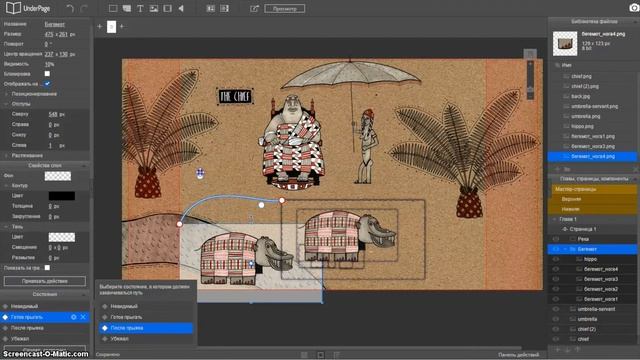Viewport: 640px width, 360px height.
Task: Choose После прыжка in the popup list
Action: [x=146, y=328]
